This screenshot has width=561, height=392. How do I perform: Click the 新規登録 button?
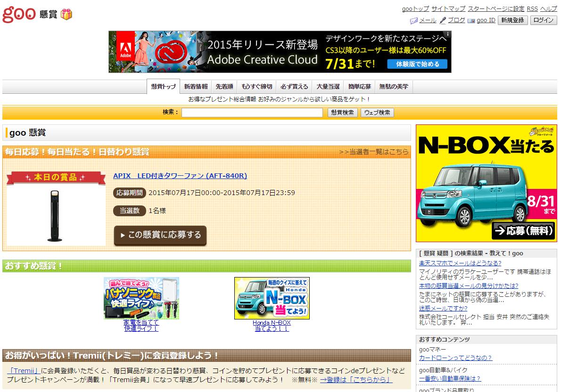[x=512, y=20]
